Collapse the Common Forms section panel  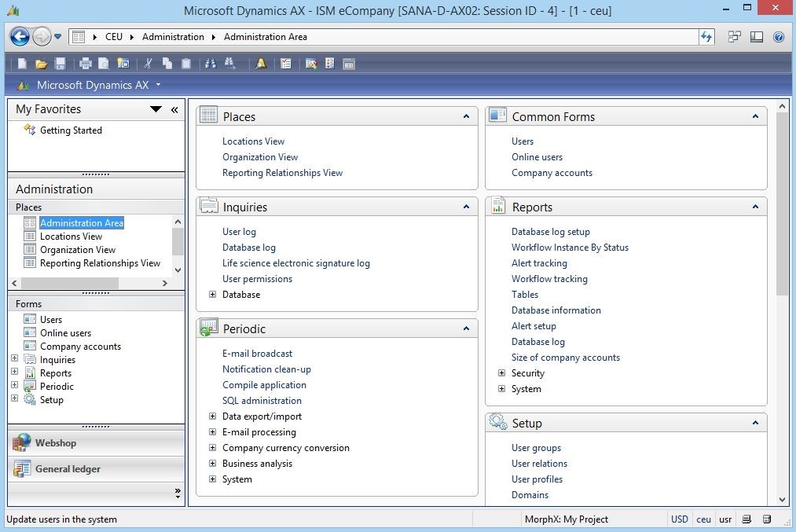point(755,117)
